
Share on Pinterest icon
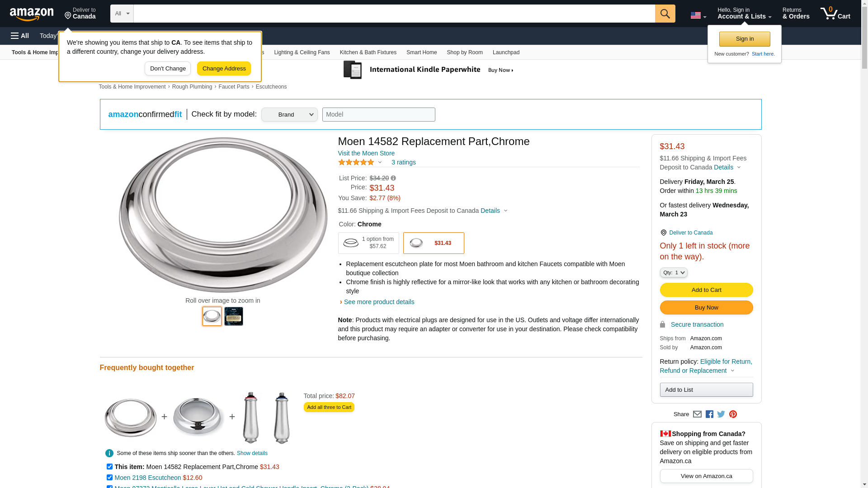[733, 414]
